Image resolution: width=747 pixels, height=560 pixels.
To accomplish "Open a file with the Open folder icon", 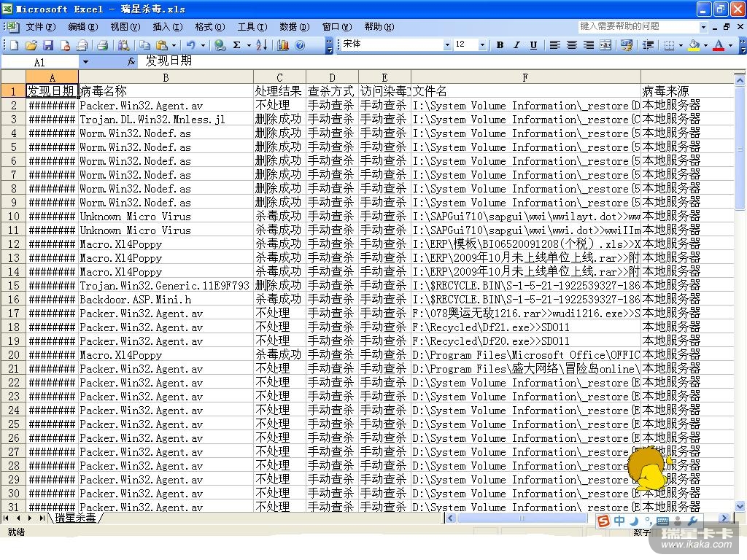I will coord(31,45).
